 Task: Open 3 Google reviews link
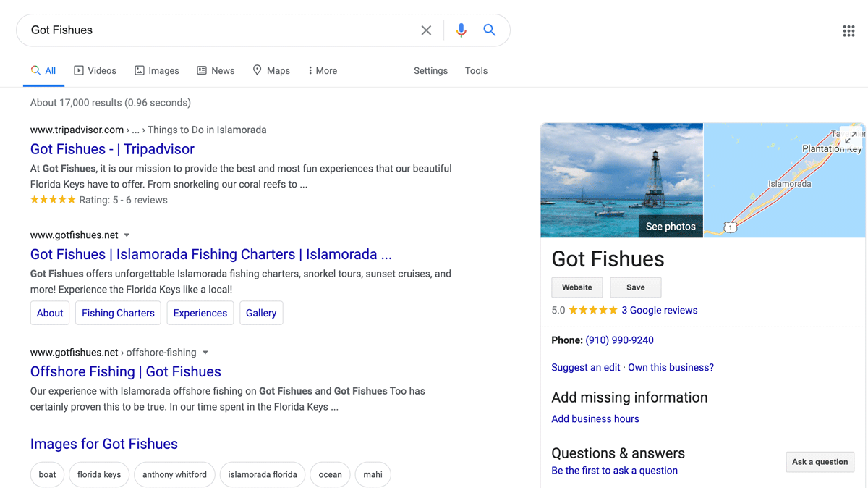tap(660, 310)
